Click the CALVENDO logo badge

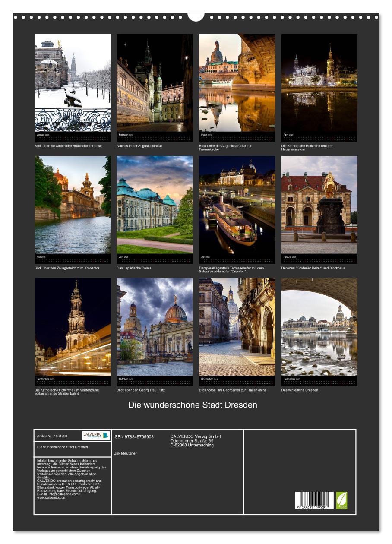point(96,436)
